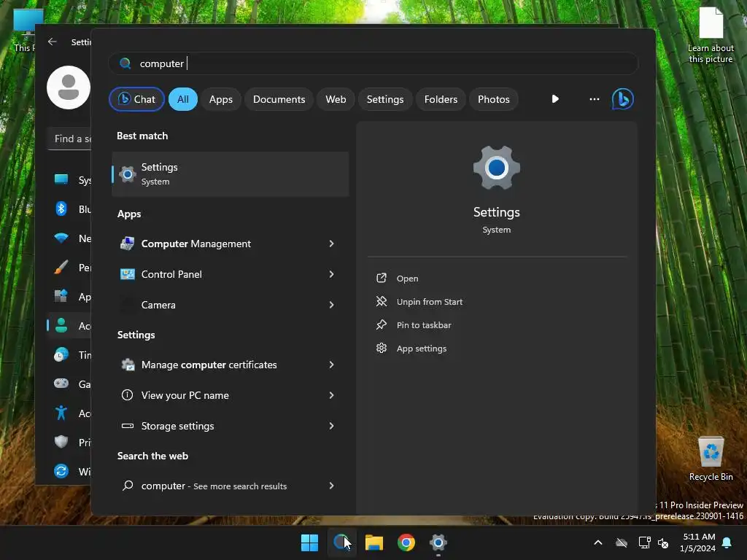
Task: Show more filter tabs with play arrow
Action: [555, 99]
